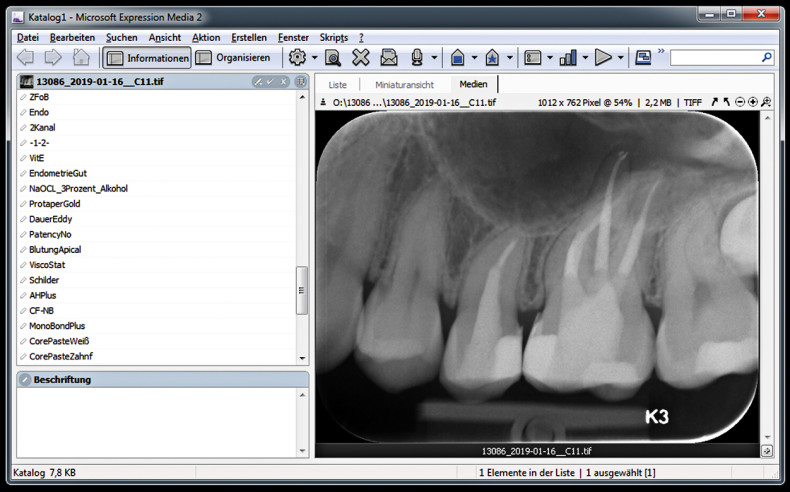Open the Fenster menu

[293, 38]
